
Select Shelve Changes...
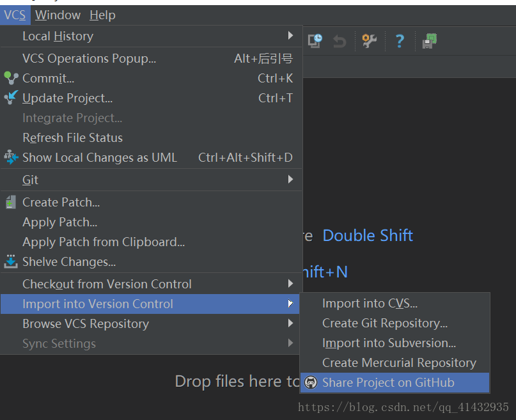pos(151,261)
